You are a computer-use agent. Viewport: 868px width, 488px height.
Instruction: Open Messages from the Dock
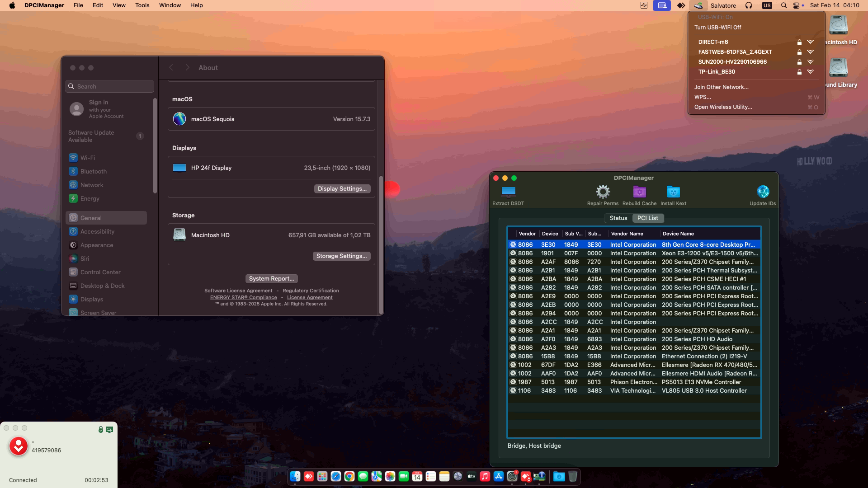(363, 476)
